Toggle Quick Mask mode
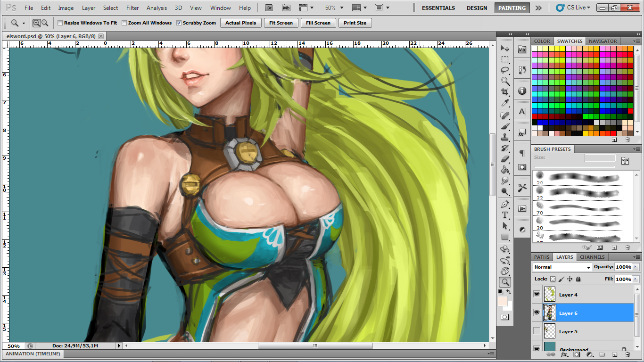644x362 pixels. point(505,317)
